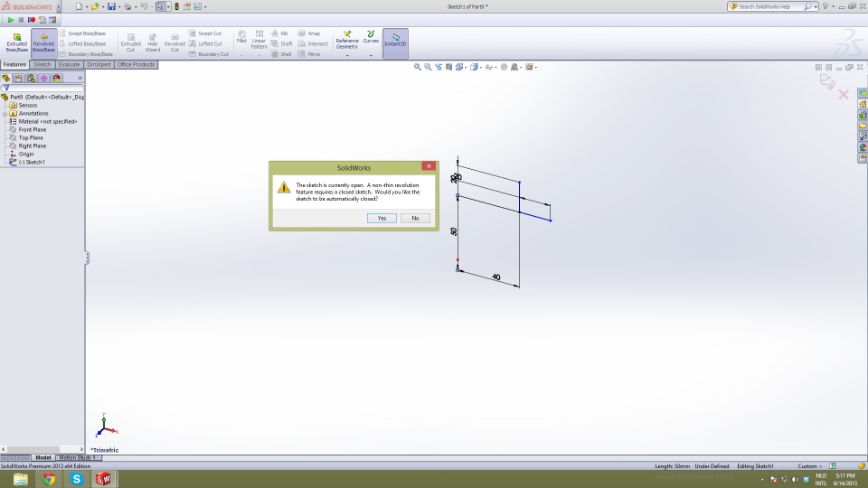This screenshot has height=488, width=868.
Task: Toggle Instant3D mode
Action: tap(395, 43)
